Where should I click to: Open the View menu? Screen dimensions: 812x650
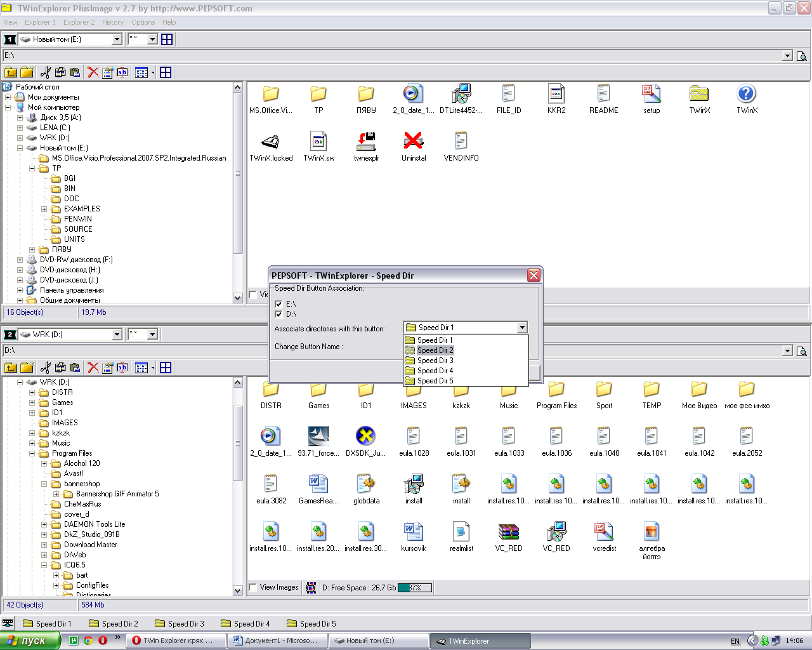point(10,22)
